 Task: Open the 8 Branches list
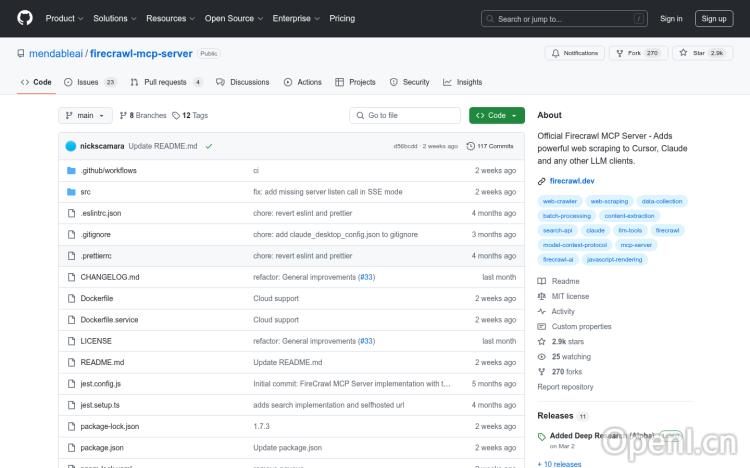pyautogui.click(x=143, y=116)
